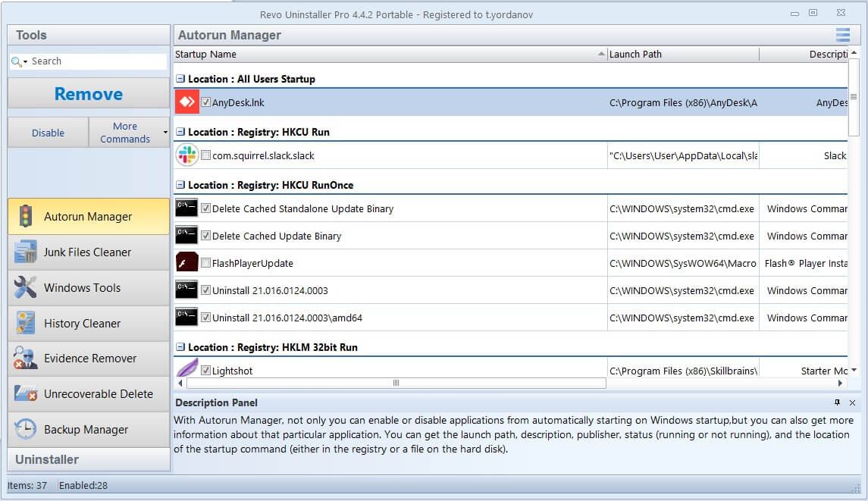Open Junk Files Cleaner tool

[x=89, y=252]
